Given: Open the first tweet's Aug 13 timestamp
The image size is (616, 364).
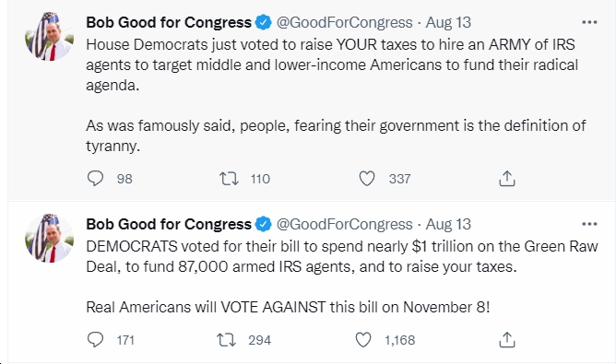Looking at the screenshot, I should point(448,22).
